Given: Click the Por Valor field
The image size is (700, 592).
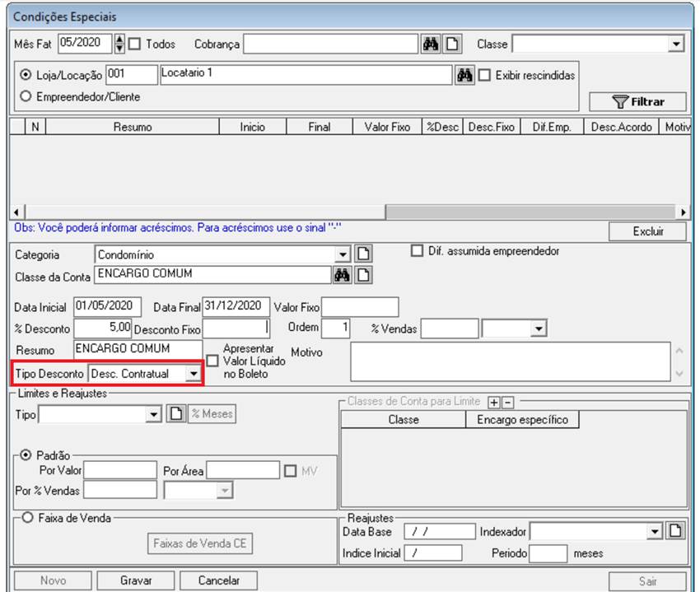Looking at the screenshot, I should 120,470.
